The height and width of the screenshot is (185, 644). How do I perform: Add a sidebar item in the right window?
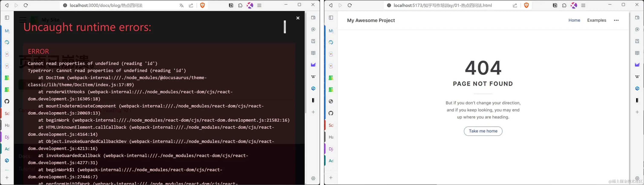(637, 112)
